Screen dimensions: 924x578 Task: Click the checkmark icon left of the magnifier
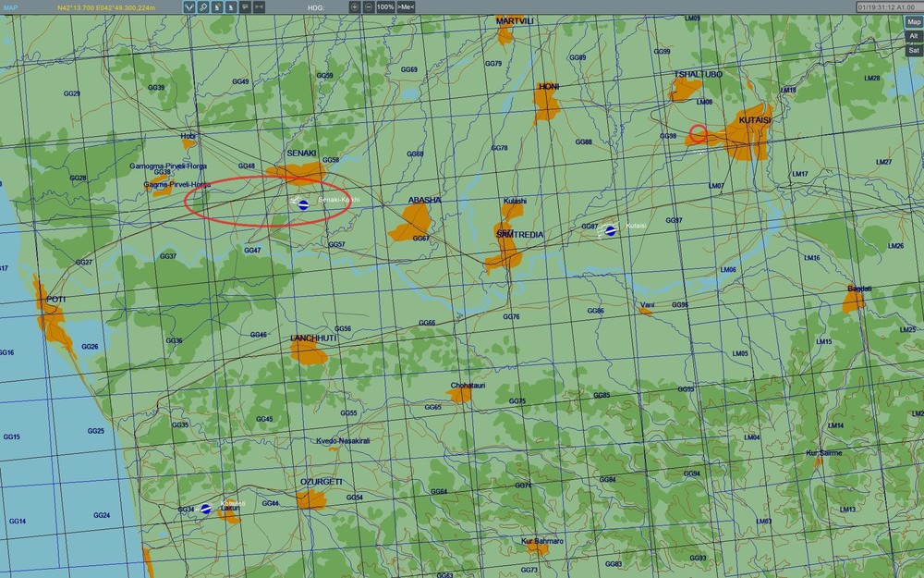(x=190, y=7)
